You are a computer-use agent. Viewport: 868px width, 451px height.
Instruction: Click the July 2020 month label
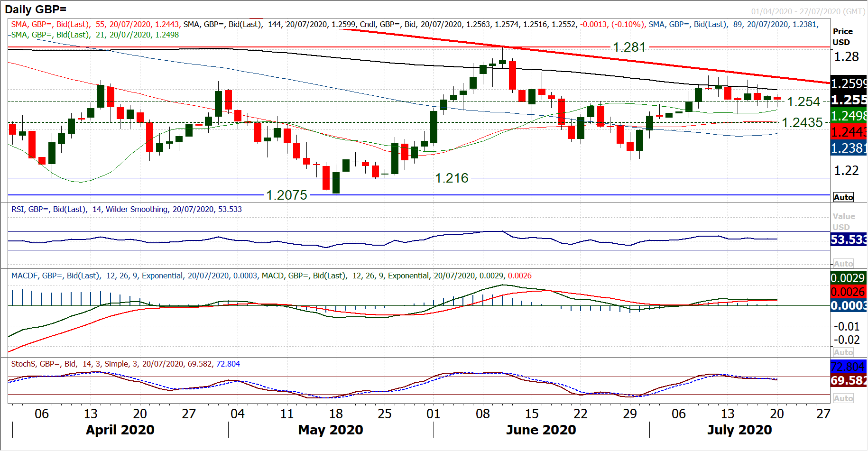(739, 430)
